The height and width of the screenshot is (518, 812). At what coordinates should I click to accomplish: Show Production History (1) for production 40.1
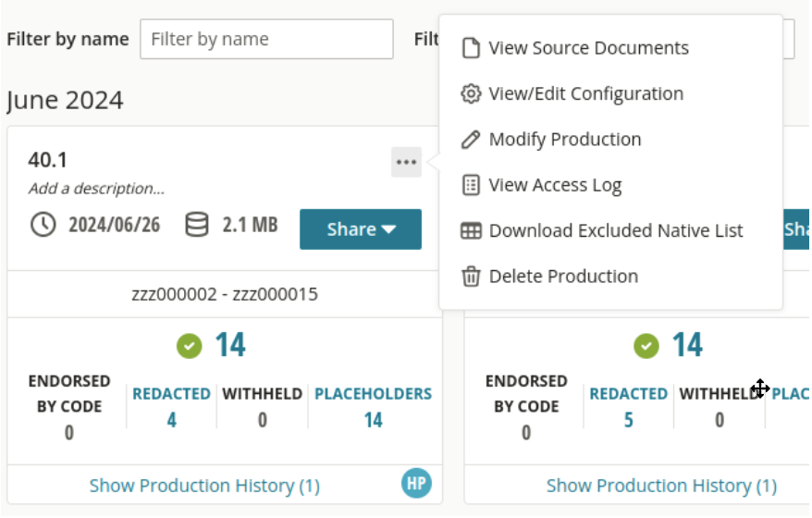pyautogui.click(x=204, y=486)
